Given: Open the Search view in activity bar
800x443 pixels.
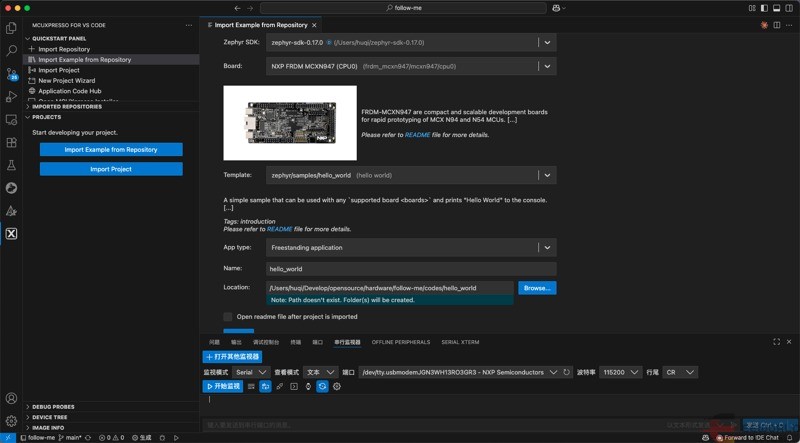Looking at the screenshot, I should click(x=11, y=51).
